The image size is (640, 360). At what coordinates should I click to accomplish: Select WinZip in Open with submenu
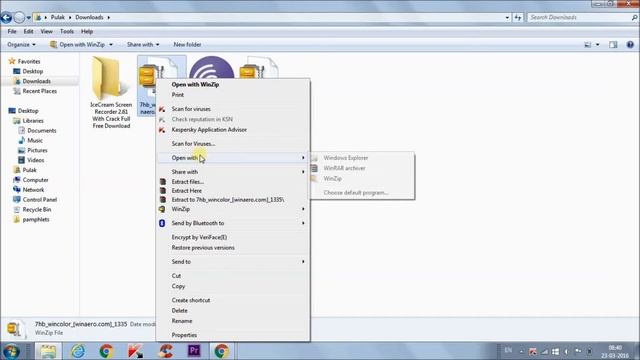tap(362, 179)
